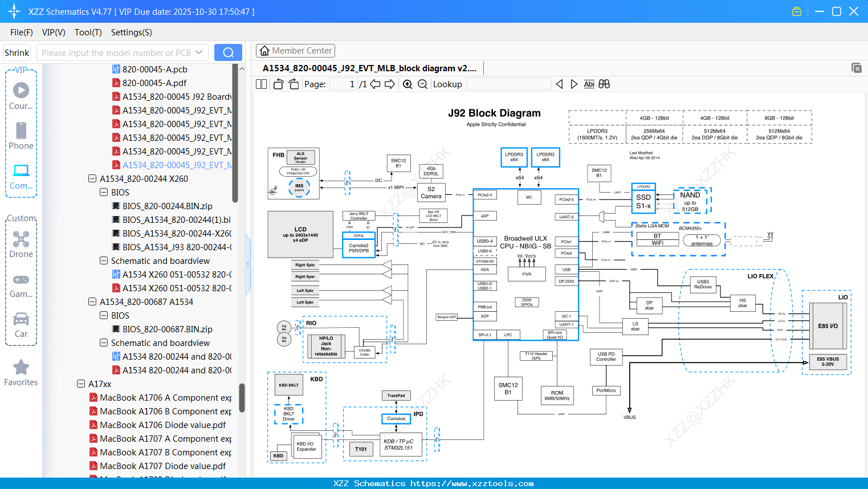The image size is (868, 489).
Task: Toggle two-page view icon in viewer toolbar
Action: [262, 84]
